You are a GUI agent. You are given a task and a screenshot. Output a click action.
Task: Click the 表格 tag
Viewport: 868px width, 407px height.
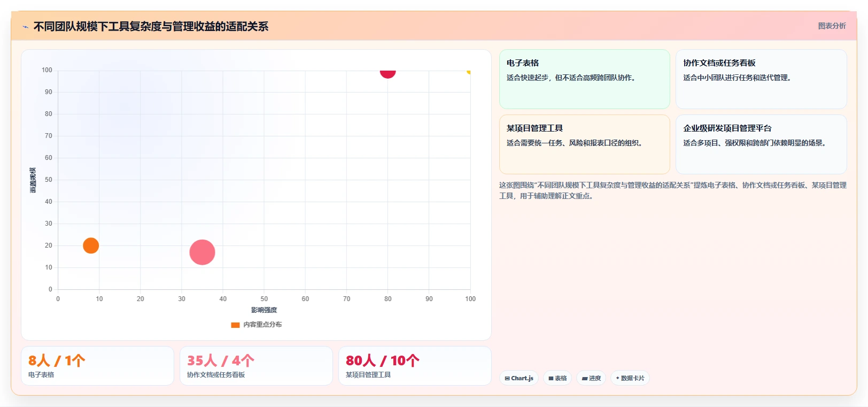[557, 378]
